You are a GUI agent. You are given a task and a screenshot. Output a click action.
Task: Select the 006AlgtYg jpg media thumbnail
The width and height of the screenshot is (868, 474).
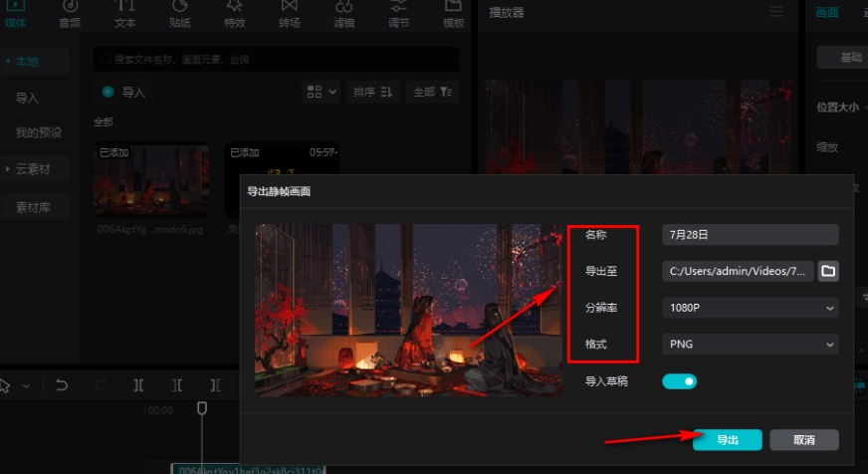(151, 180)
